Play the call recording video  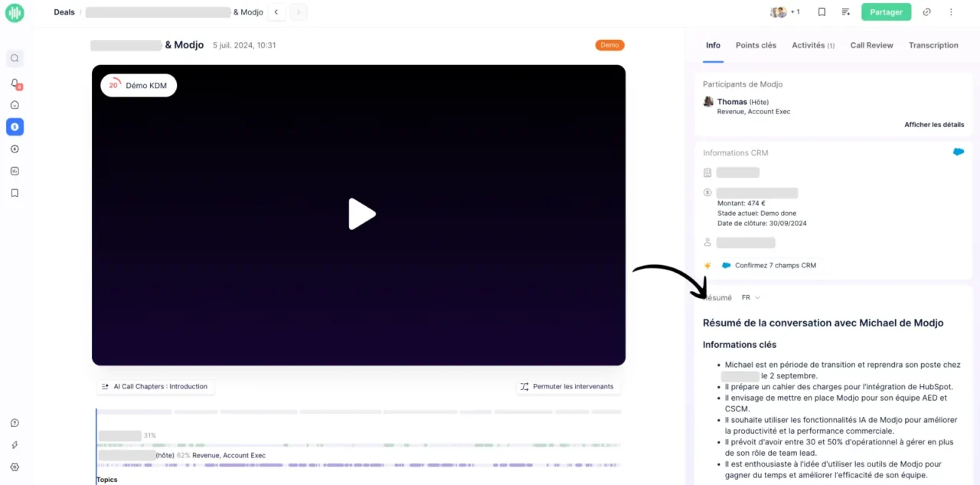[361, 214]
